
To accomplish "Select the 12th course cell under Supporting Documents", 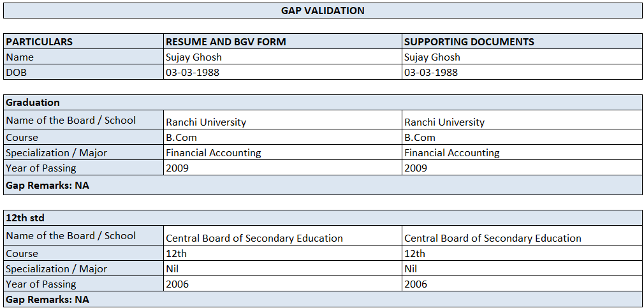I will pos(414,254).
